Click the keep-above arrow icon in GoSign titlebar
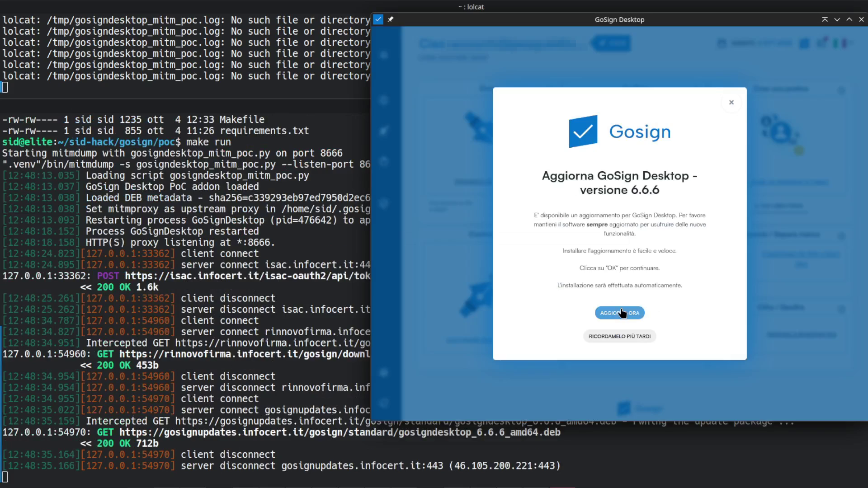The width and height of the screenshot is (868, 488). coord(825,19)
